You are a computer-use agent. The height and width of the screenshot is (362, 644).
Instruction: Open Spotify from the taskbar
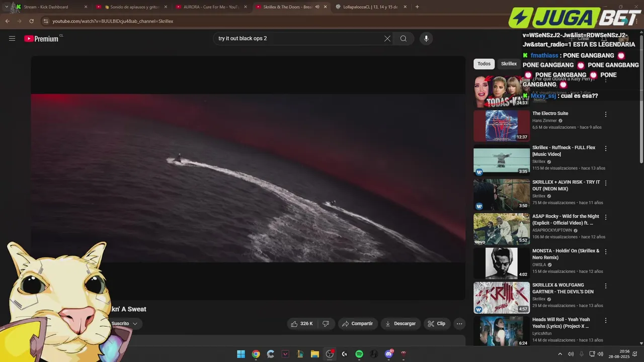359,354
